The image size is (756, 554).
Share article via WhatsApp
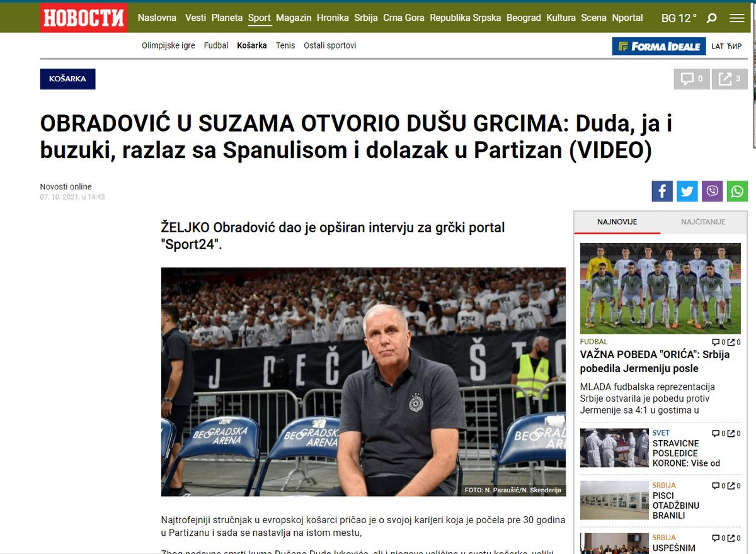click(x=737, y=191)
